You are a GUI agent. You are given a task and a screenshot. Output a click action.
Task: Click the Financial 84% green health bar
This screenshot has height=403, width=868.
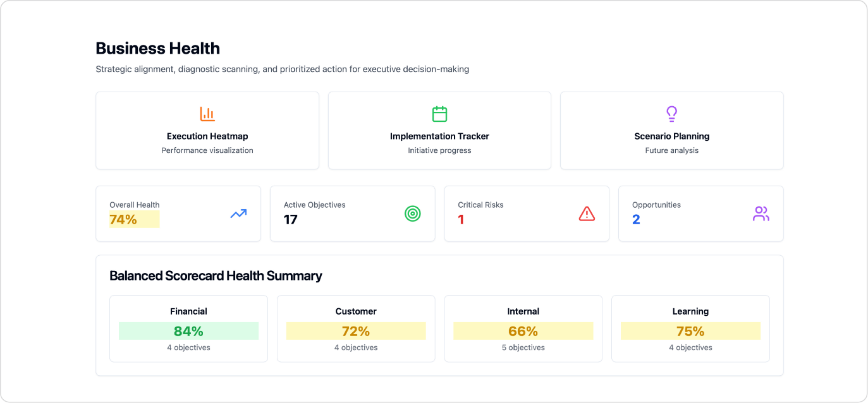point(188,331)
